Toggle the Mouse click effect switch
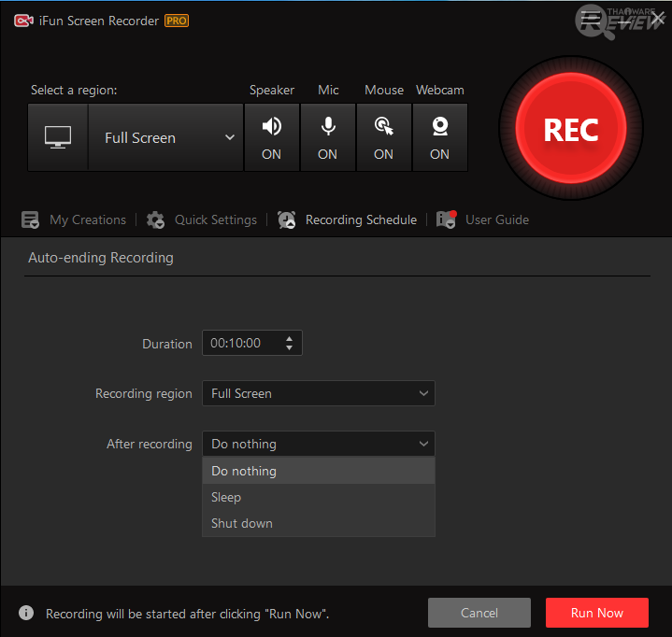This screenshot has height=637, width=672. tap(383, 137)
